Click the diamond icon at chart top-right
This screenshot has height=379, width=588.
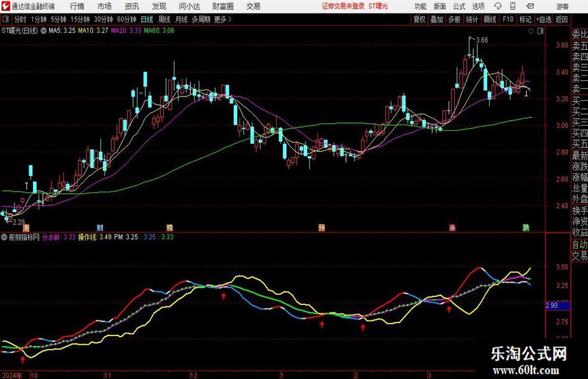(x=531, y=31)
